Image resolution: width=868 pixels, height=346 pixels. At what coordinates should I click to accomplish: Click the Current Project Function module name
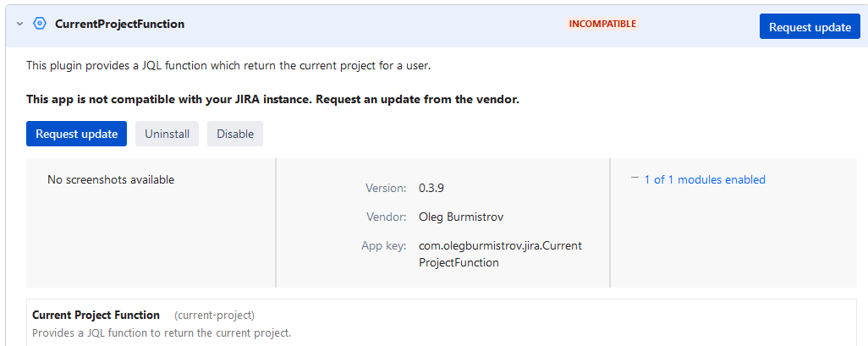point(96,315)
